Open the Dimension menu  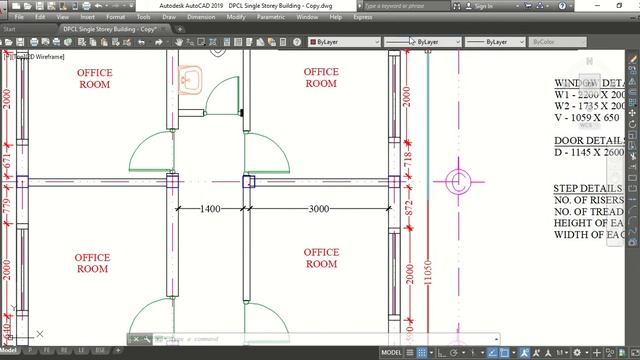tap(201, 17)
